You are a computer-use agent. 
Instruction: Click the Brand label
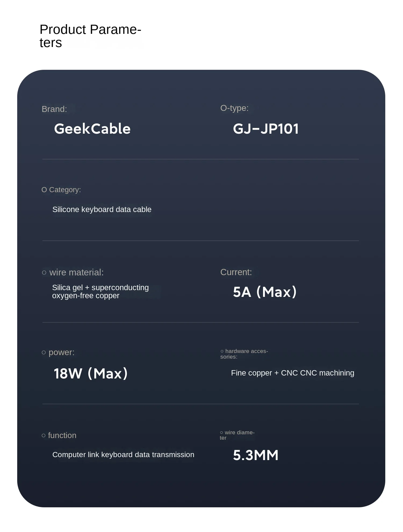tap(54, 109)
